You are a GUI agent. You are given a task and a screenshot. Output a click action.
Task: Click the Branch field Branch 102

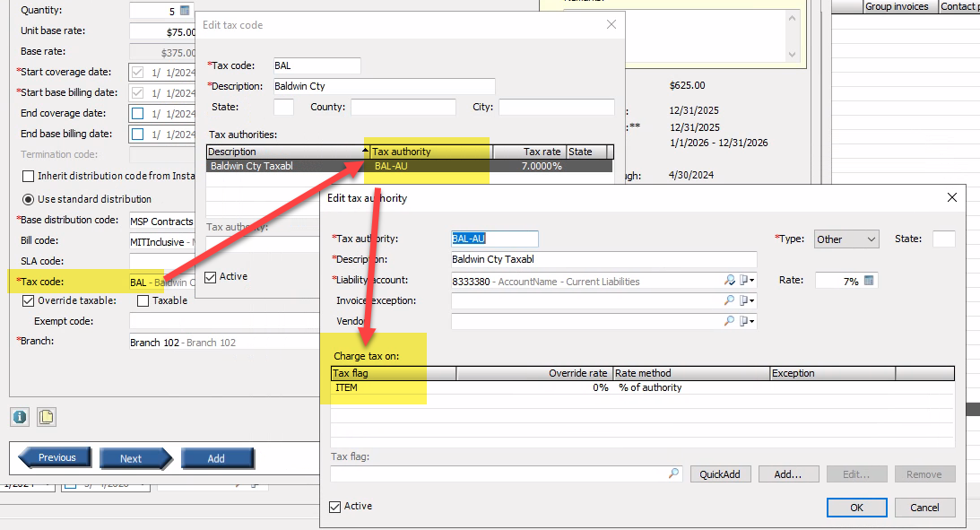224,342
